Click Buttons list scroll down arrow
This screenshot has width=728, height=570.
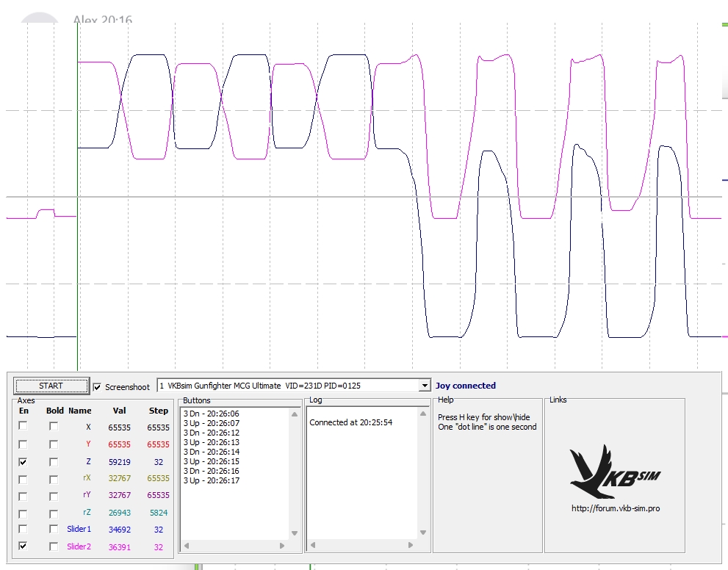(x=294, y=534)
